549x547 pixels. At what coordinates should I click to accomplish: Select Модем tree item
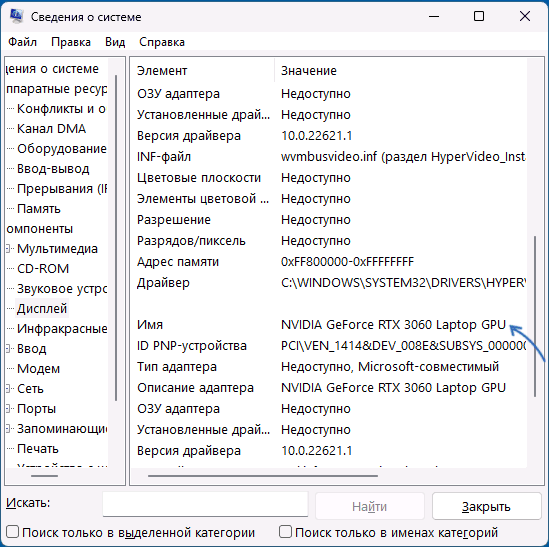point(39,368)
